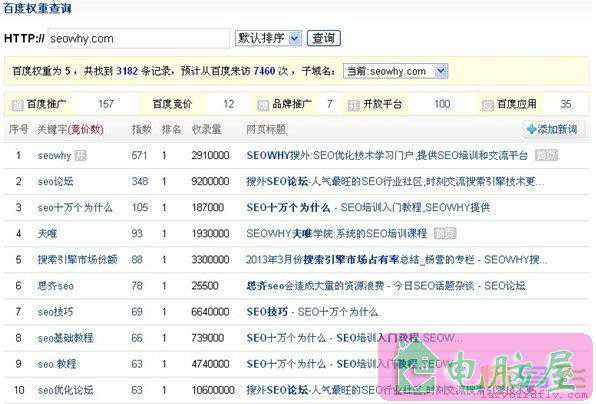Screen dimensions: 596x404
Task: Open page title 思齐seo会造成大量的资源浪费
Action: click(x=386, y=285)
